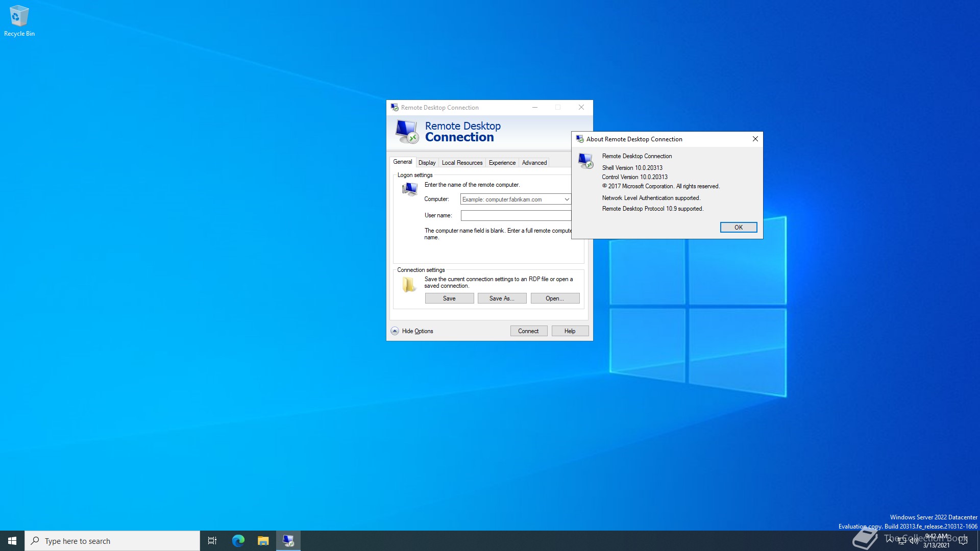Click the Open... button
Screen dimensions: 980x551
555,298
